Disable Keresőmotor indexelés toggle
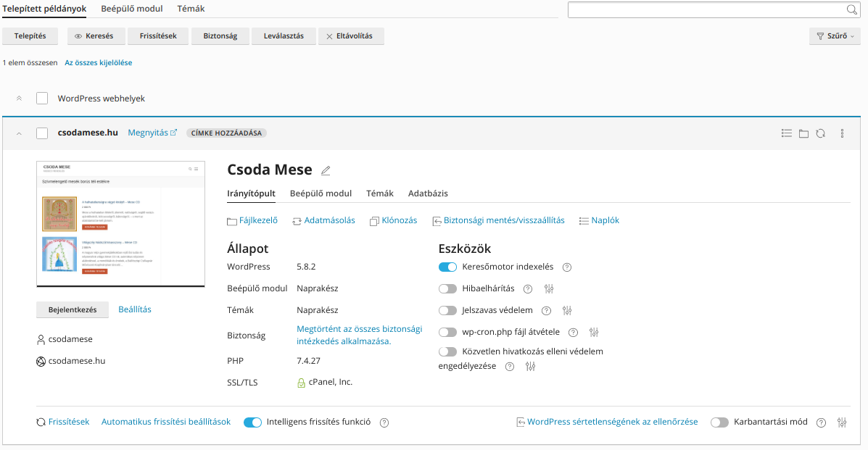Image resolution: width=868 pixels, height=450 pixels. point(448,267)
